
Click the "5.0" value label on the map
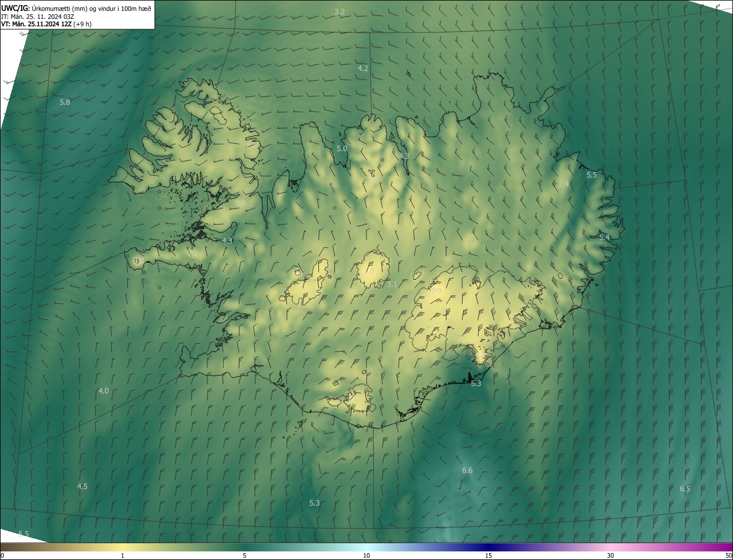tap(342, 149)
